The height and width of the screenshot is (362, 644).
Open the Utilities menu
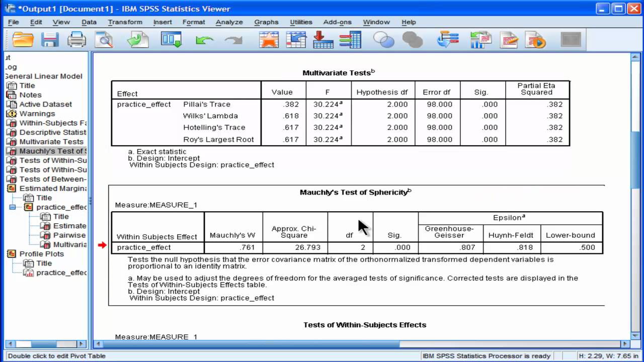[301, 22]
